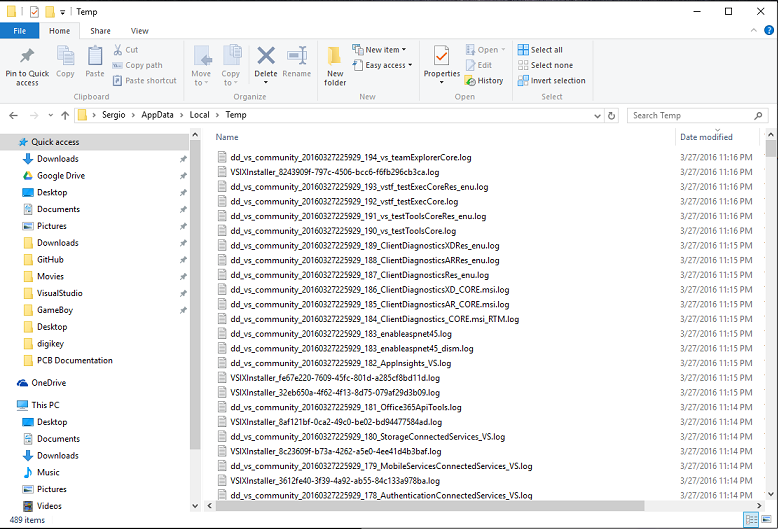
Task: Click Copy path in the ribbon
Action: 138,65
